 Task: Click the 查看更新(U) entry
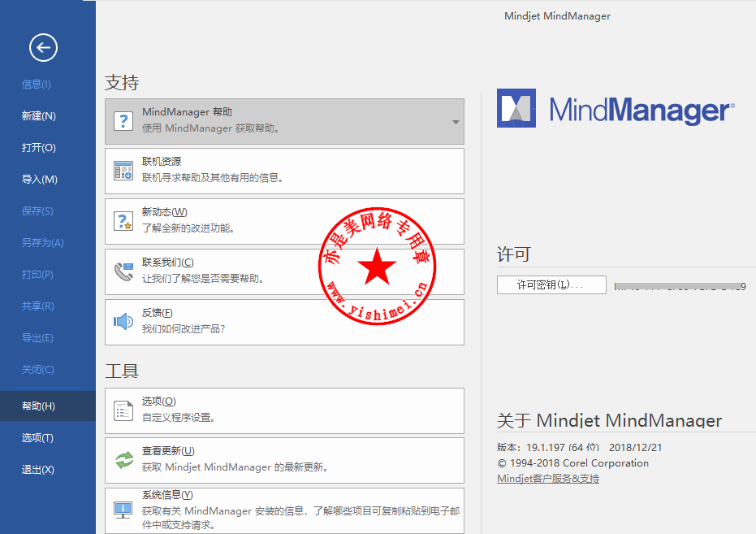284,461
